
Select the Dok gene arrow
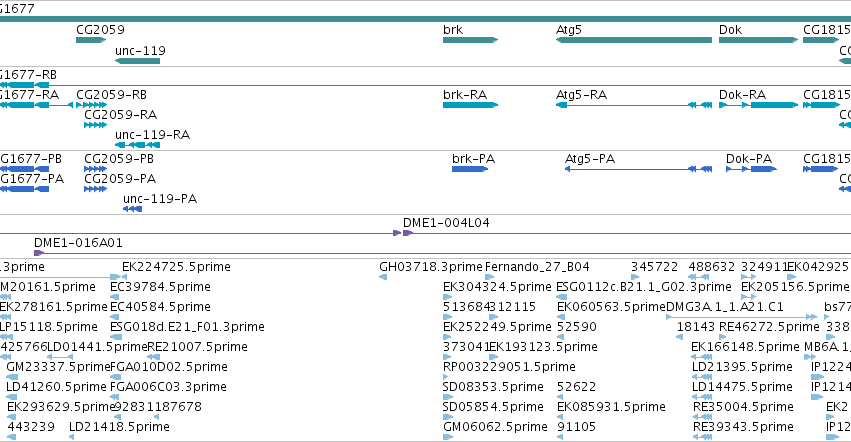pos(759,40)
